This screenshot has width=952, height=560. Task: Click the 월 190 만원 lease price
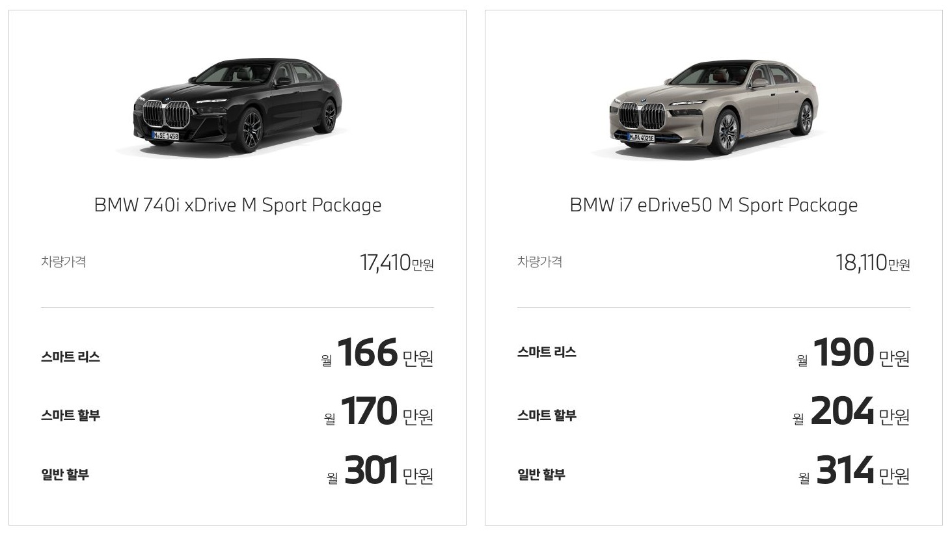coord(853,353)
